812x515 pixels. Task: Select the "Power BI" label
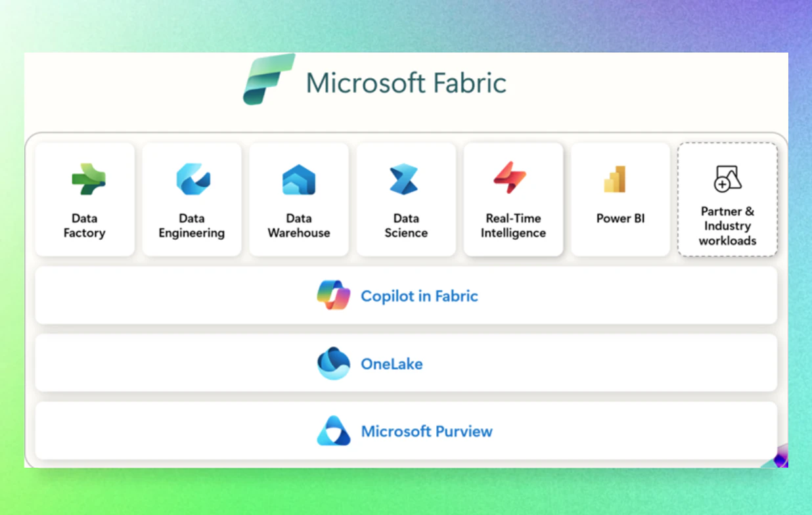point(621,218)
